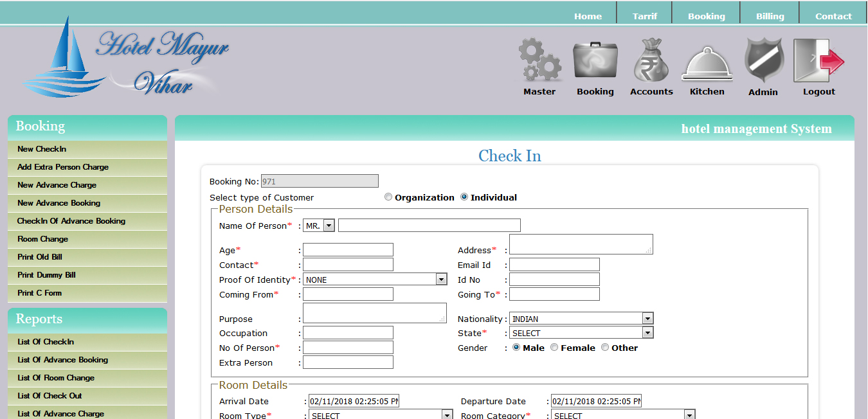
Task: Click the No Of Person field
Action: 348,348
